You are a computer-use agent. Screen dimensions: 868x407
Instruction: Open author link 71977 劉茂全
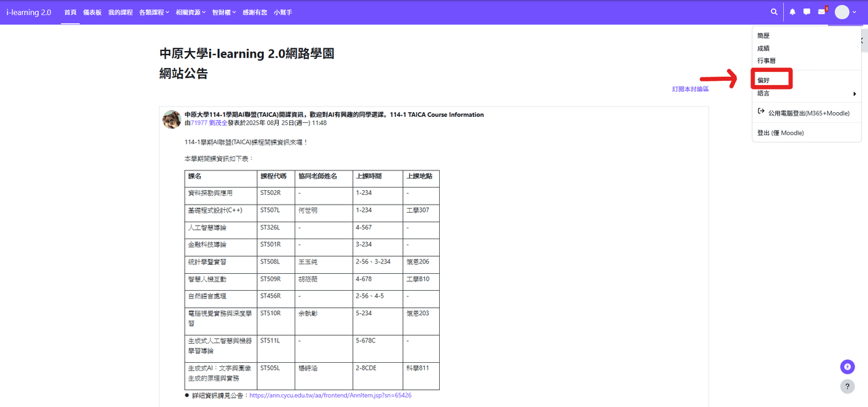[209, 123]
